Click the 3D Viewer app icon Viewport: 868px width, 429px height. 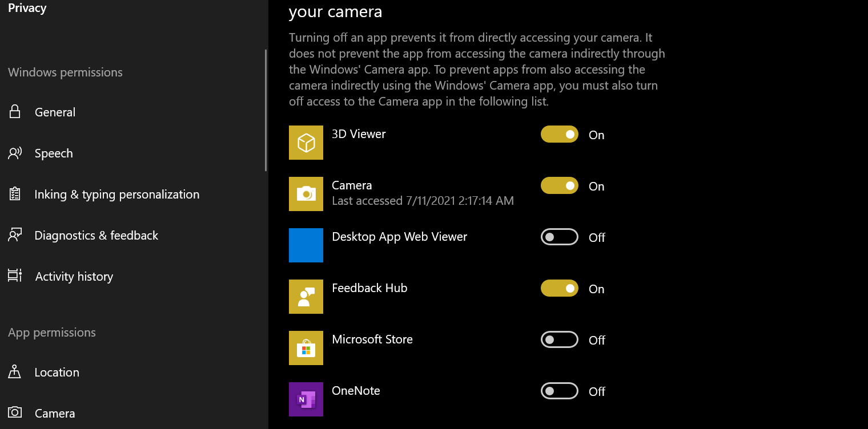pyautogui.click(x=306, y=143)
